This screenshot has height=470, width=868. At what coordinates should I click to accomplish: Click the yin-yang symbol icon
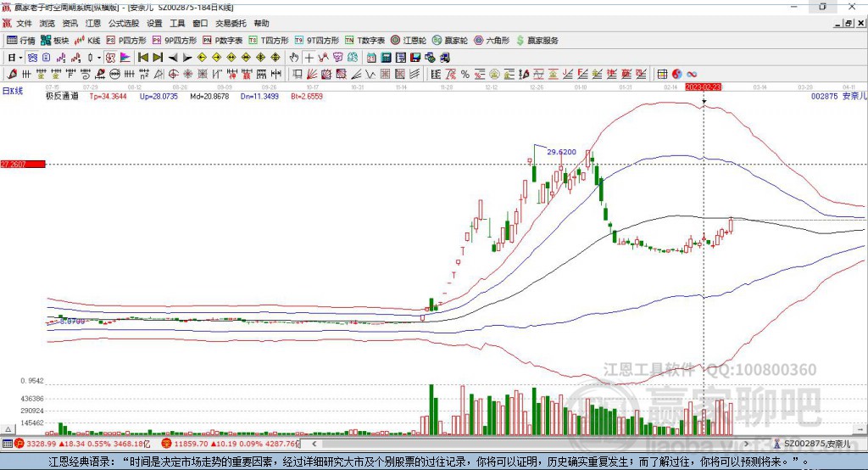(x=677, y=75)
